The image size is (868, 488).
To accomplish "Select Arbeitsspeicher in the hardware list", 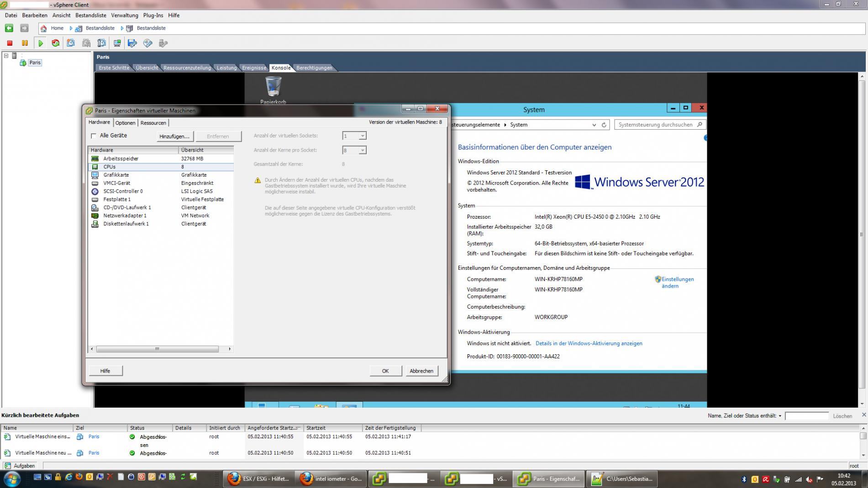I will pyautogui.click(x=161, y=158).
